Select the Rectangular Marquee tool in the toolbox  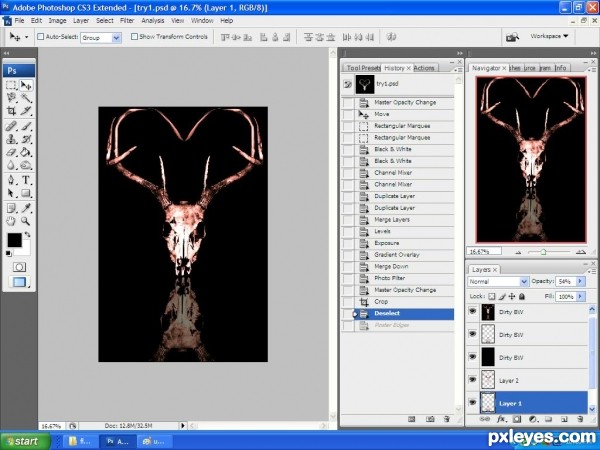coord(11,85)
